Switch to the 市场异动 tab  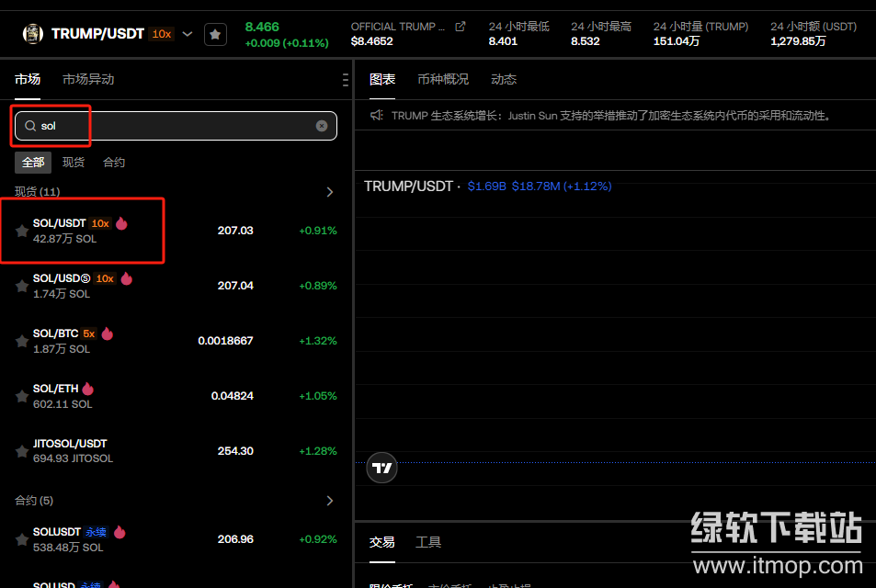tap(88, 79)
